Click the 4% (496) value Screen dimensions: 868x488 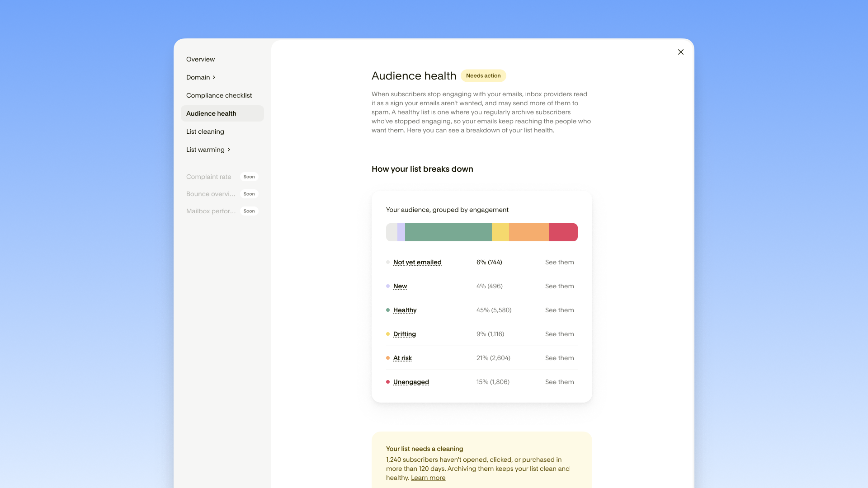click(489, 286)
